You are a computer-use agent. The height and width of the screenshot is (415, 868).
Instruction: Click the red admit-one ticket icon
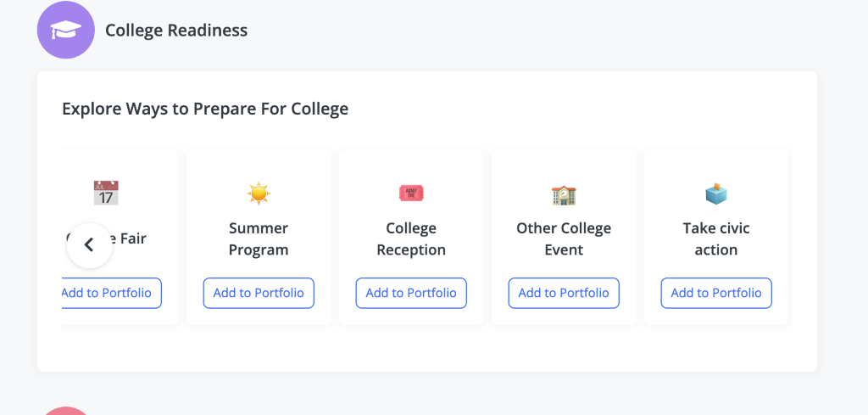(411, 193)
